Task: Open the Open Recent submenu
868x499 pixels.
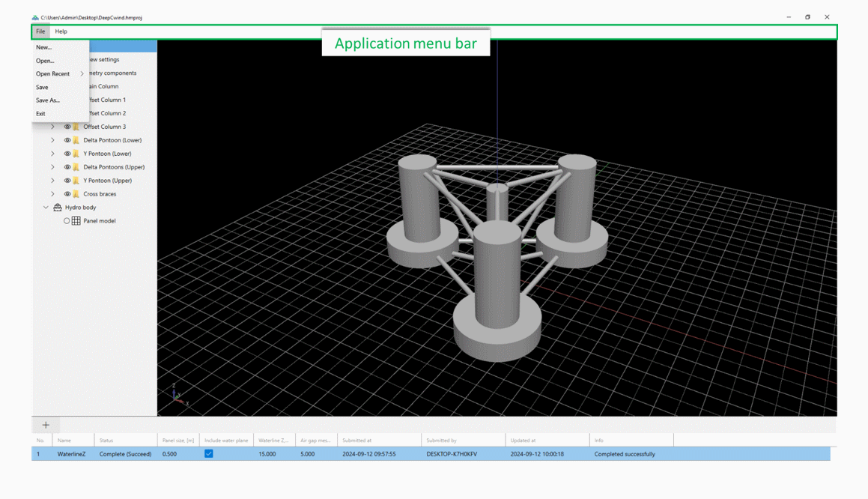Action: point(61,73)
